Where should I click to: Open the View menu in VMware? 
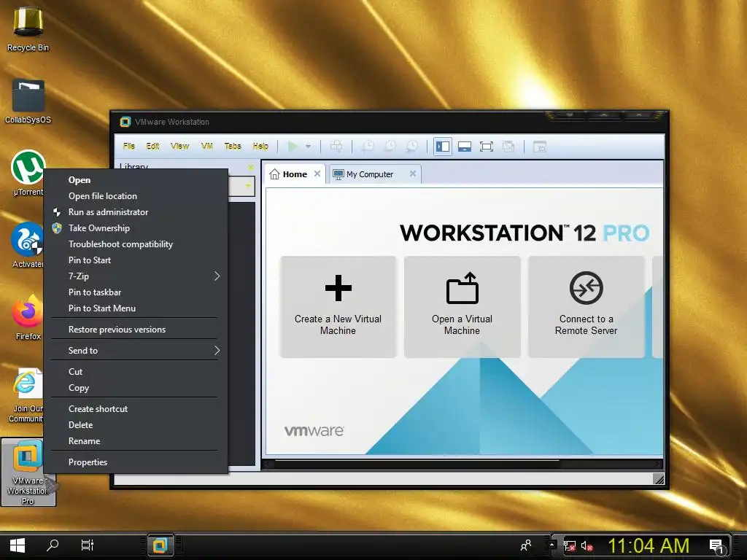pyautogui.click(x=179, y=146)
